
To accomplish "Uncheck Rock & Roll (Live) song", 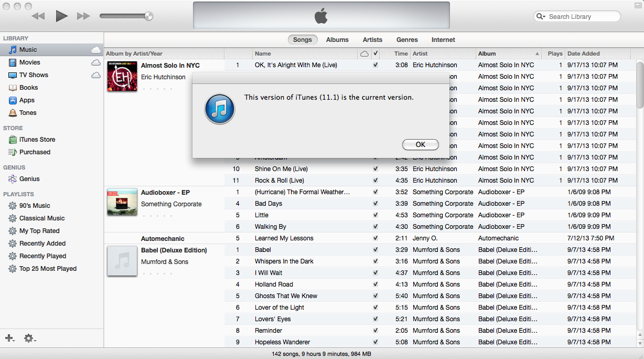I will [x=375, y=181].
